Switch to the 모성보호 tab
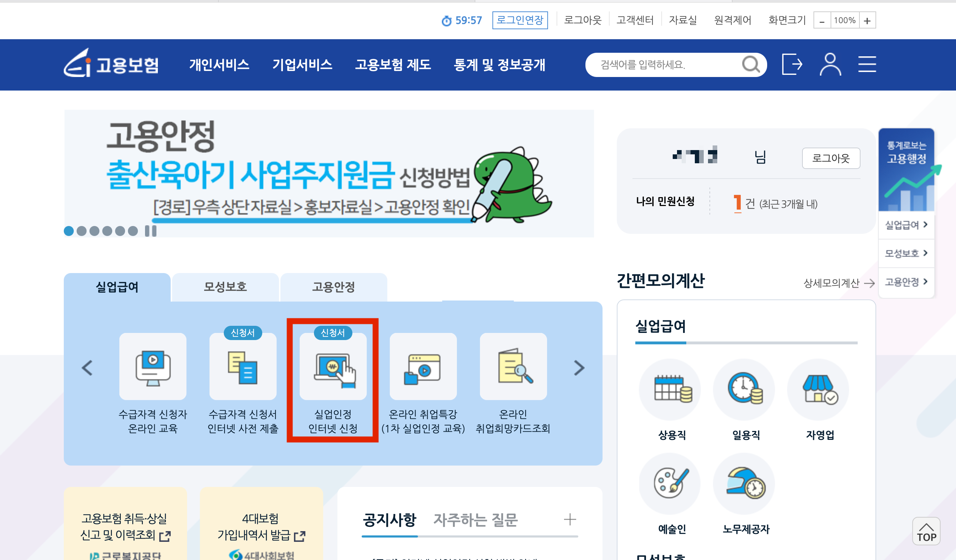 click(x=225, y=287)
